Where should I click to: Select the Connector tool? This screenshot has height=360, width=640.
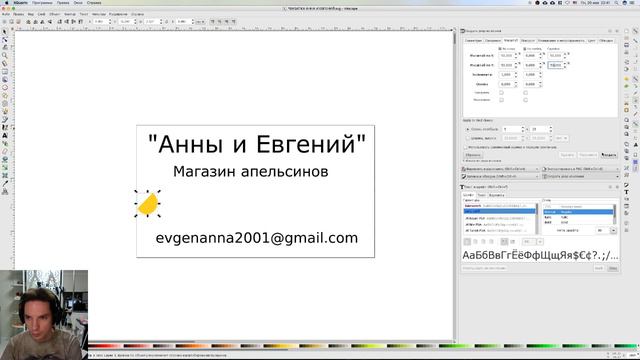click(4, 191)
